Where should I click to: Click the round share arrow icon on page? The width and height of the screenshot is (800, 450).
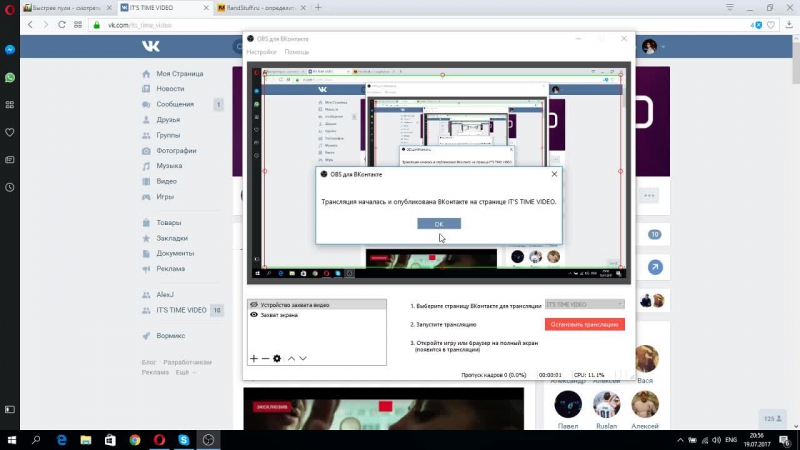click(x=655, y=267)
